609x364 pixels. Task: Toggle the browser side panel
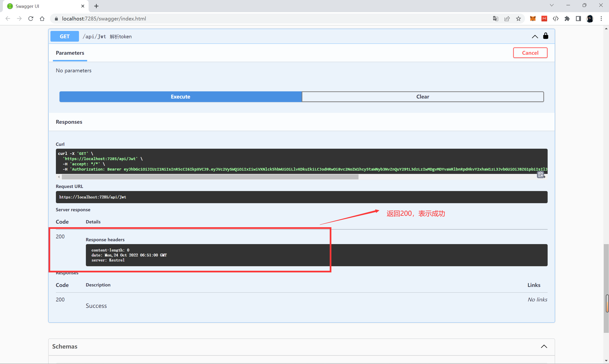pyautogui.click(x=578, y=19)
